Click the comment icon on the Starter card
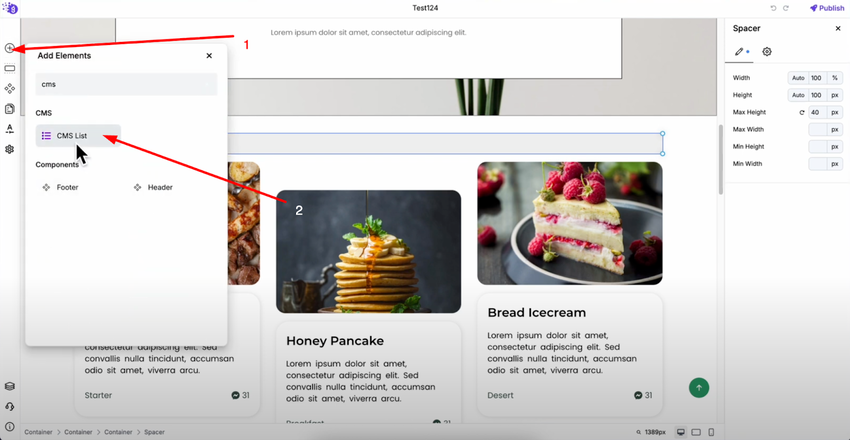Viewport: 850px width, 440px height. 235,395
